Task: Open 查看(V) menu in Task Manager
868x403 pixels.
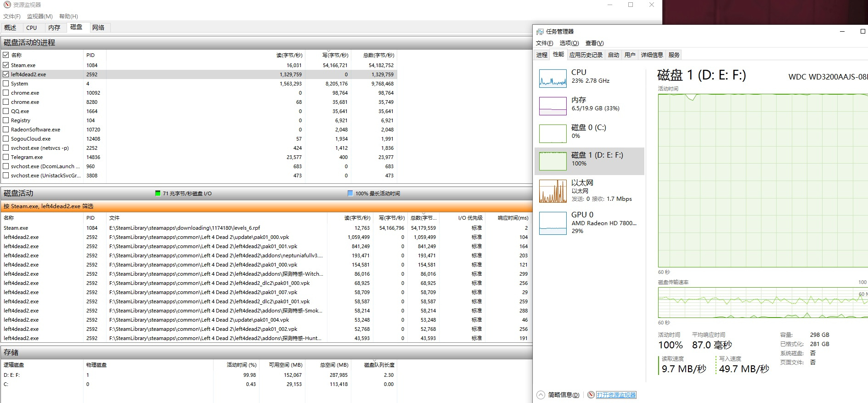Action: tap(594, 43)
